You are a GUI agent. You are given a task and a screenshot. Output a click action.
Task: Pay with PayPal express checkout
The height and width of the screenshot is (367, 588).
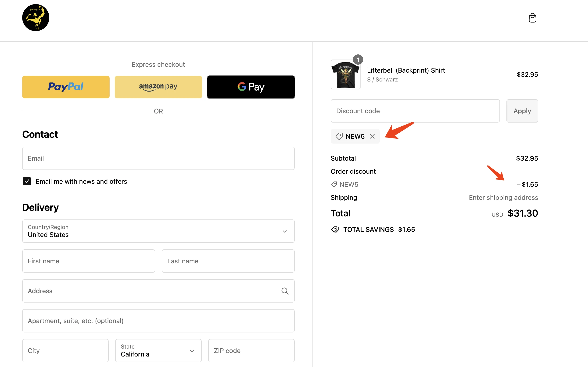click(x=66, y=87)
